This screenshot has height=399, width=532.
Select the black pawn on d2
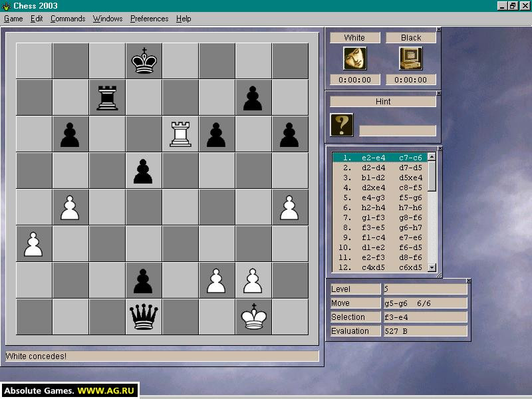coord(143,281)
